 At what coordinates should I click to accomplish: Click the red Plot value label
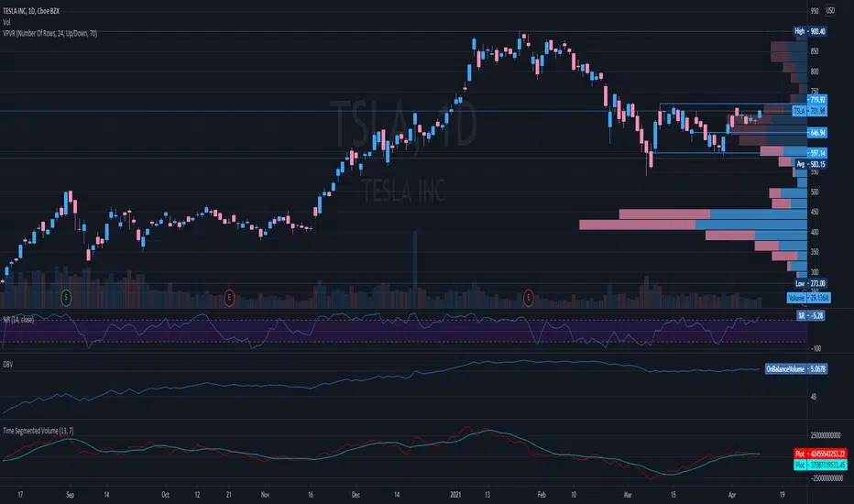tap(820, 454)
